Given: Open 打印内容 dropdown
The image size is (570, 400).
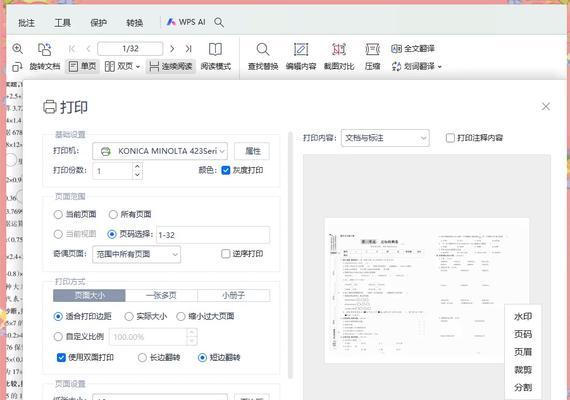Looking at the screenshot, I should coord(385,138).
